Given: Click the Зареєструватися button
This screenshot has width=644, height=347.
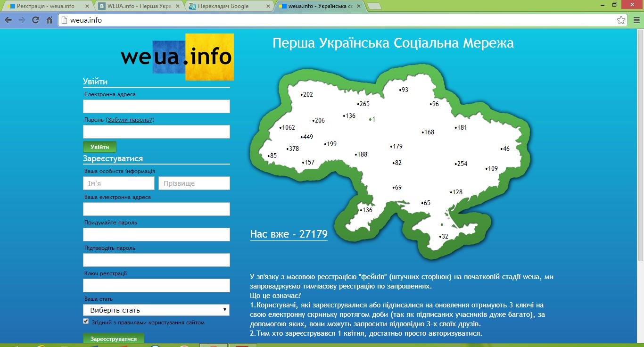Looking at the screenshot, I should (x=114, y=339).
